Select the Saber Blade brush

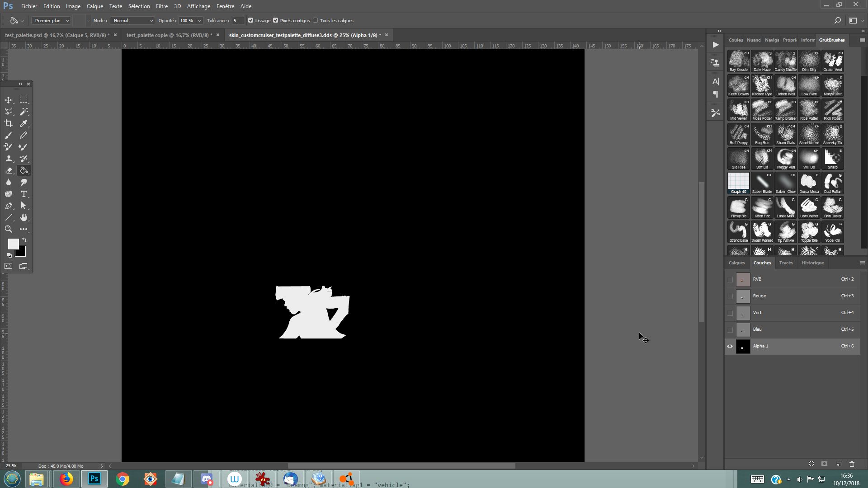coord(762,183)
